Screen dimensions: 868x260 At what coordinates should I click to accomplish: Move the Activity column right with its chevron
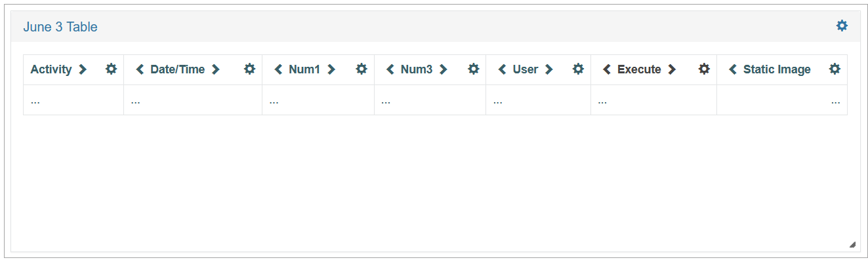click(82, 69)
